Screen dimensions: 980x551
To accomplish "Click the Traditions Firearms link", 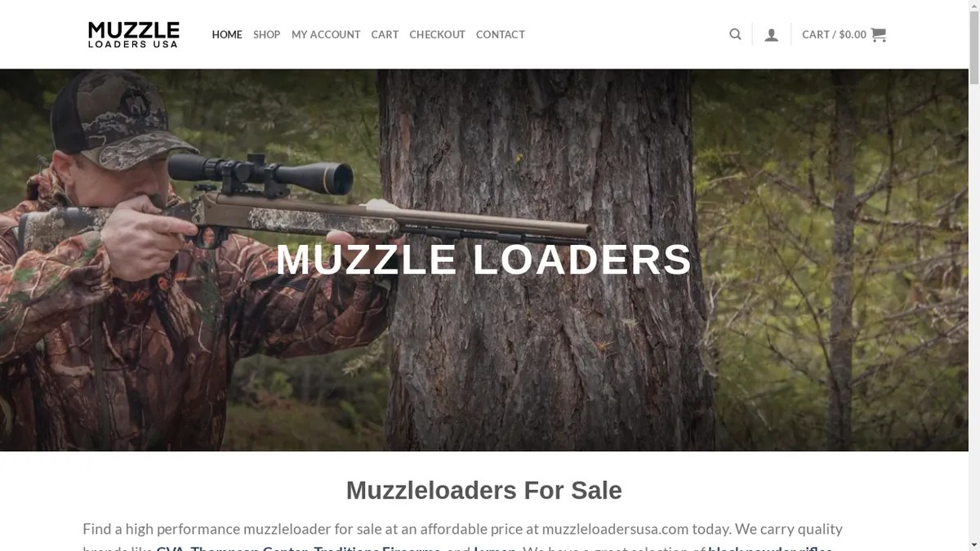I will click(x=377, y=548).
